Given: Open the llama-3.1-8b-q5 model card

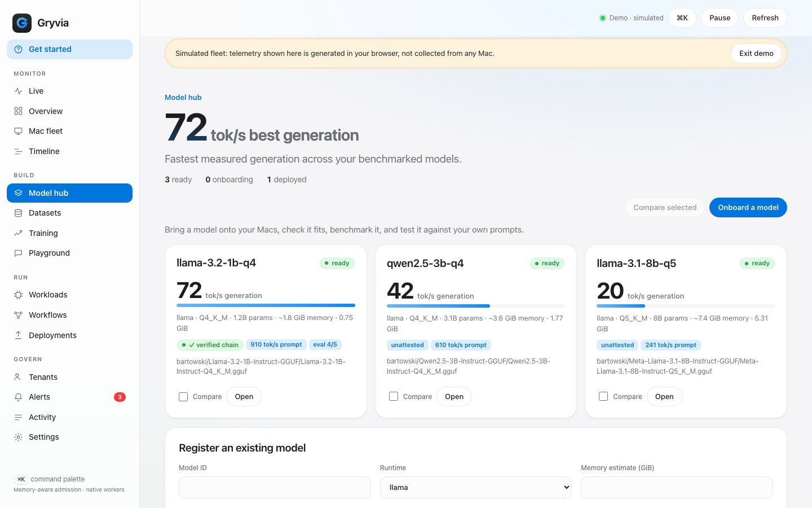Looking at the screenshot, I should pos(664,396).
